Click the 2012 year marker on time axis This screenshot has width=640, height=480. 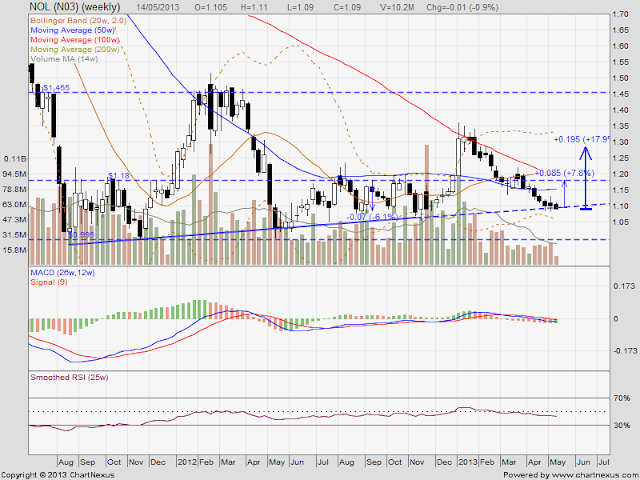coord(187,462)
